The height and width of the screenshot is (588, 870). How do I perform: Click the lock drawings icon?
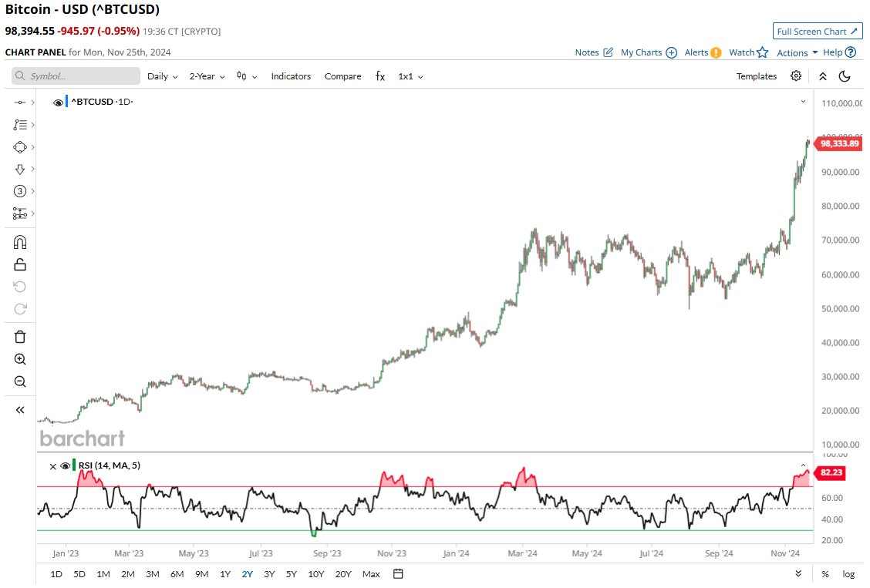[x=20, y=264]
